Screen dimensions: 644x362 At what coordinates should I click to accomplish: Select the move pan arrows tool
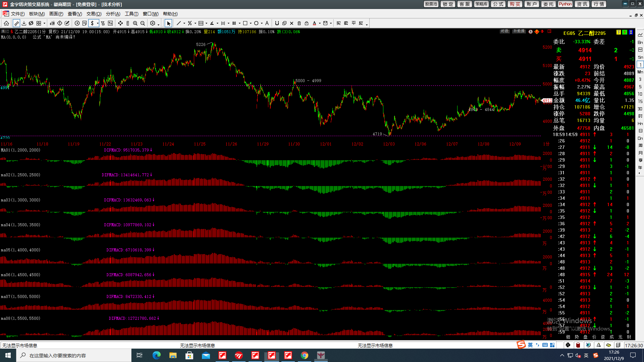[x=120, y=23]
